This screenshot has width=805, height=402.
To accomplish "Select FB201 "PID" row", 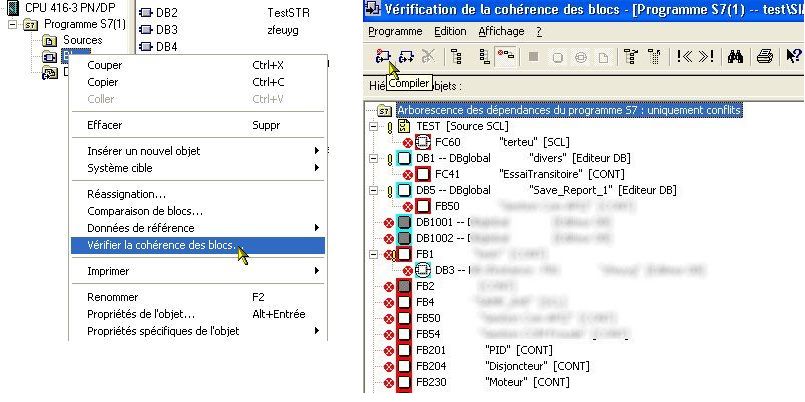I will (484, 350).
